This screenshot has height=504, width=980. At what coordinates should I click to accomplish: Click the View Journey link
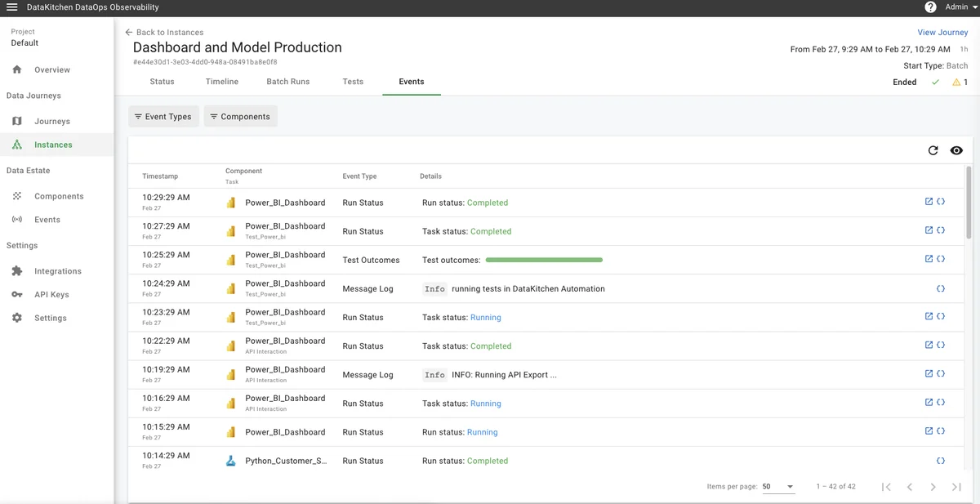pyautogui.click(x=942, y=33)
